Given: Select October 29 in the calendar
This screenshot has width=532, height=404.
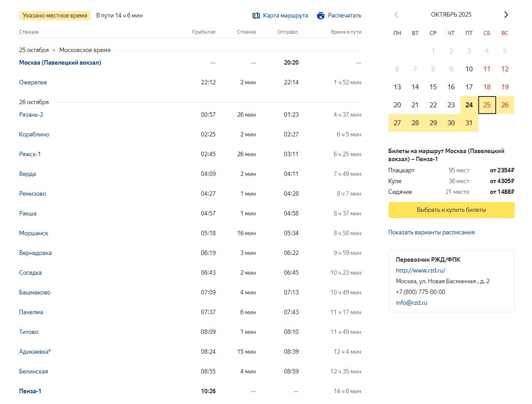Looking at the screenshot, I should (x=433, y=123).
